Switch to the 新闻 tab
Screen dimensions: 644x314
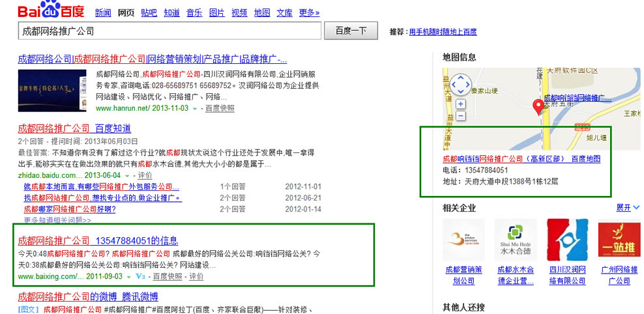103,13
